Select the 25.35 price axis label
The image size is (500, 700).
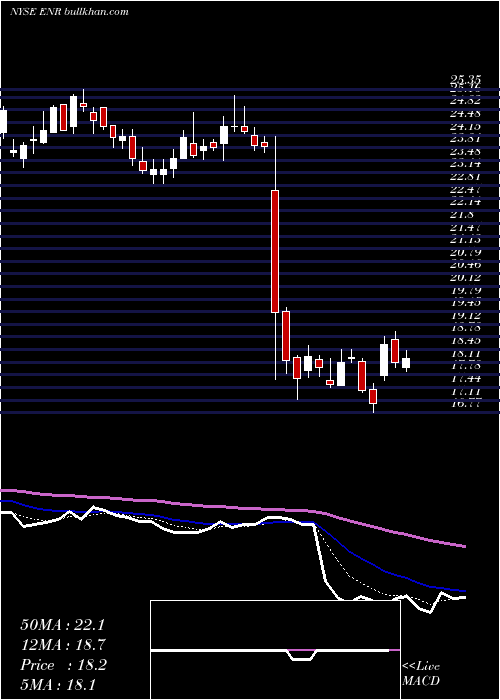point(465,80)
